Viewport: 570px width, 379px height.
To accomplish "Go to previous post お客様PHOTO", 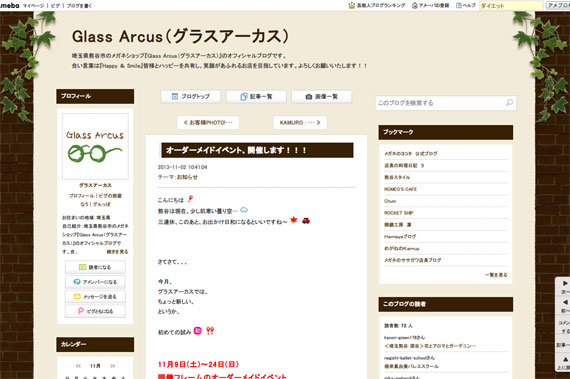I will 208,122.
